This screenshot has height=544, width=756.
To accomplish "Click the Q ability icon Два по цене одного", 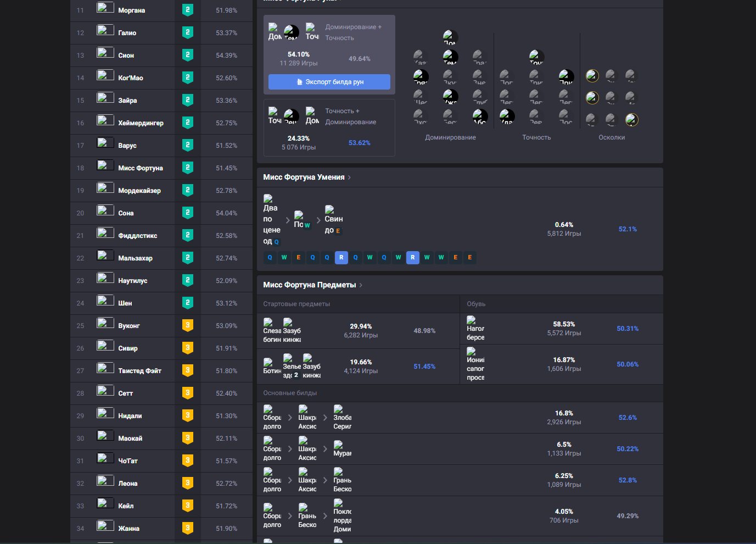I will tap(272, 220).
